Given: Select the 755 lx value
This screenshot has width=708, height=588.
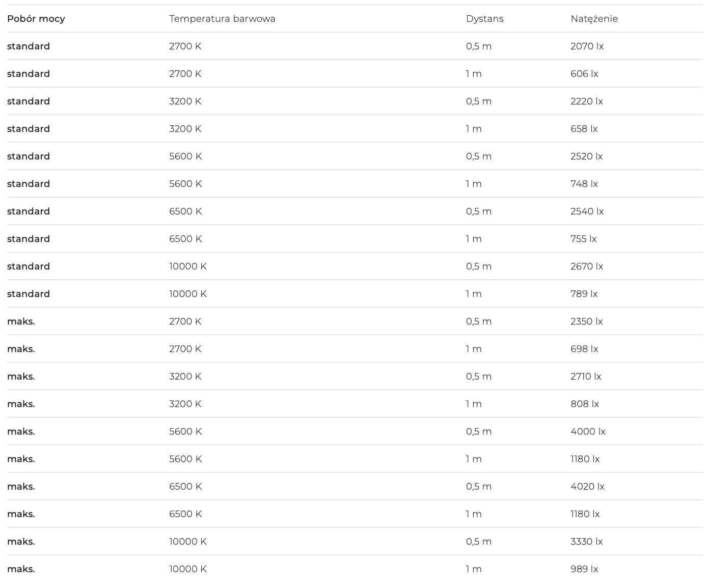Looking at the screenshot, I should point(583,239).
